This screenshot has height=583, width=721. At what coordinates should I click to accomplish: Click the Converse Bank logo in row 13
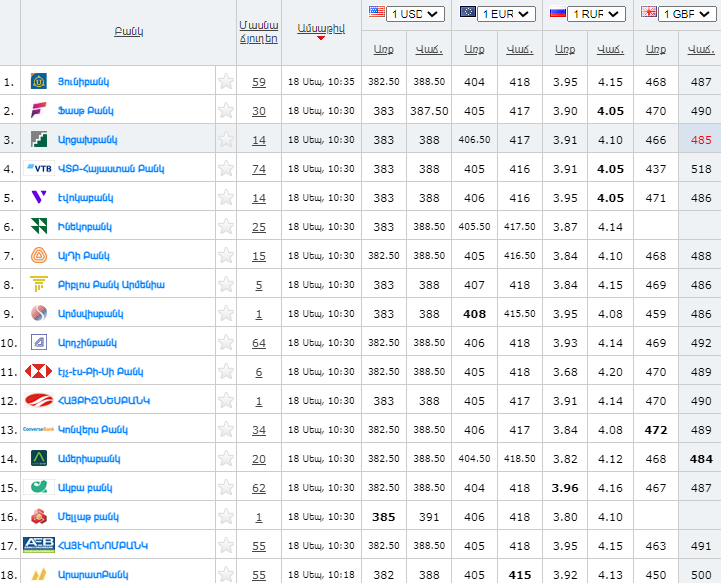39,429
